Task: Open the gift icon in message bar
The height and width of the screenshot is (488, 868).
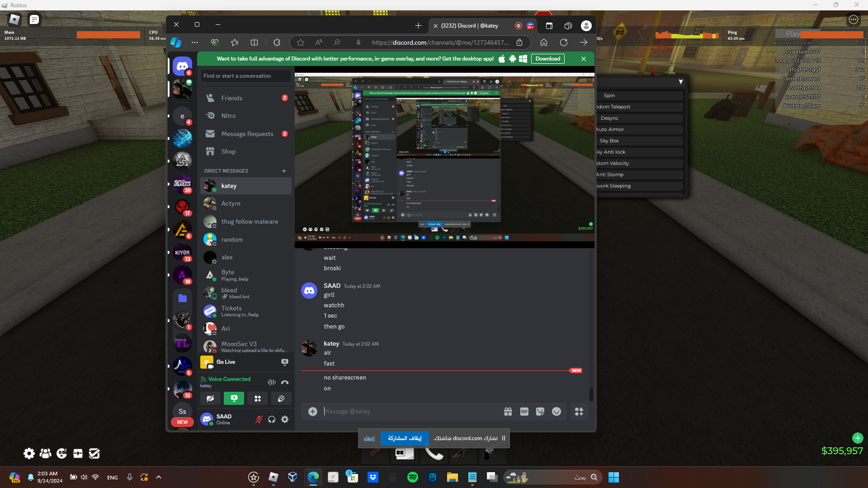Action: [x=508, y=411]
